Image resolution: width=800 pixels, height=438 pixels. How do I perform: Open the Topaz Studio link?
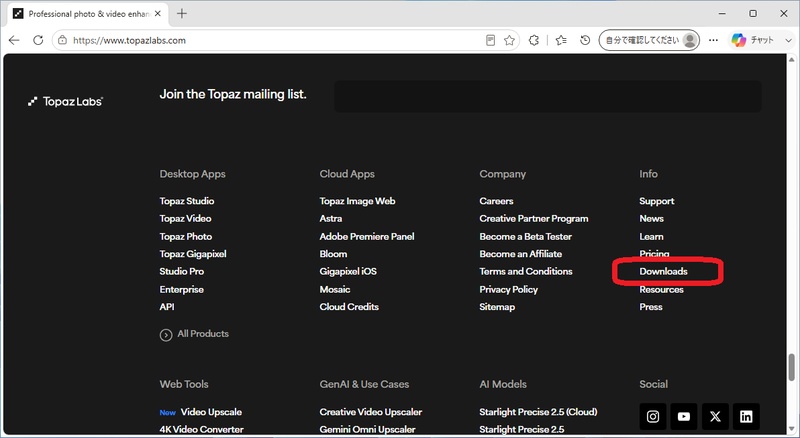(187, 201)
